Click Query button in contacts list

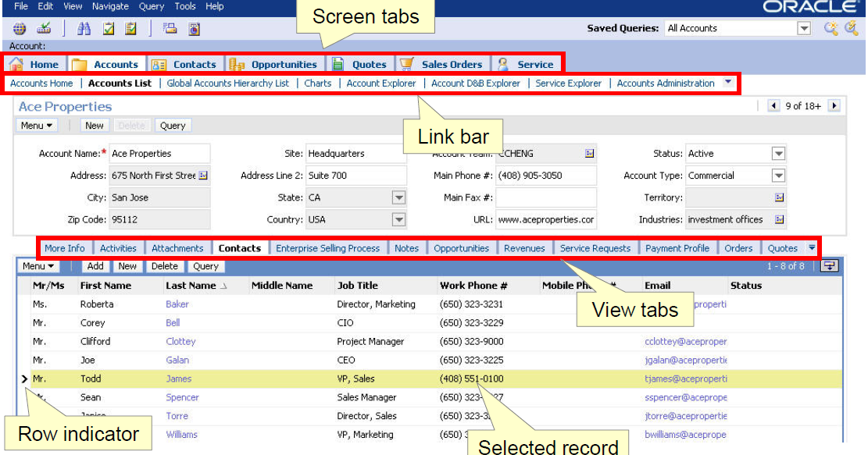(205, 266)
